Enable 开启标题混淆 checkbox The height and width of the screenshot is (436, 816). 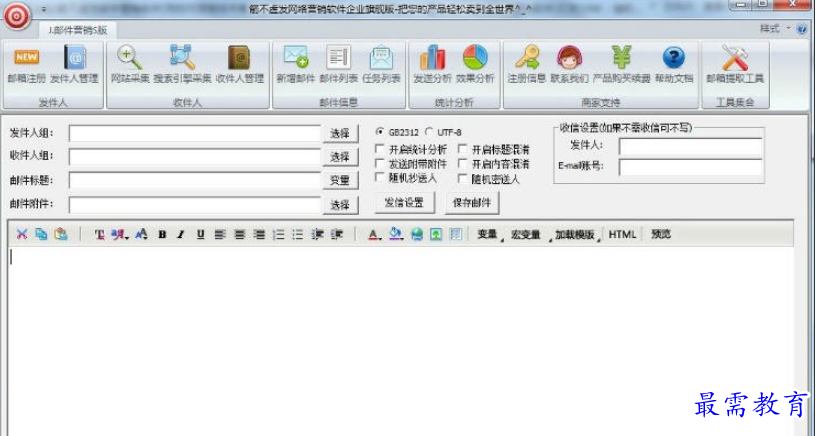(462, 149)
